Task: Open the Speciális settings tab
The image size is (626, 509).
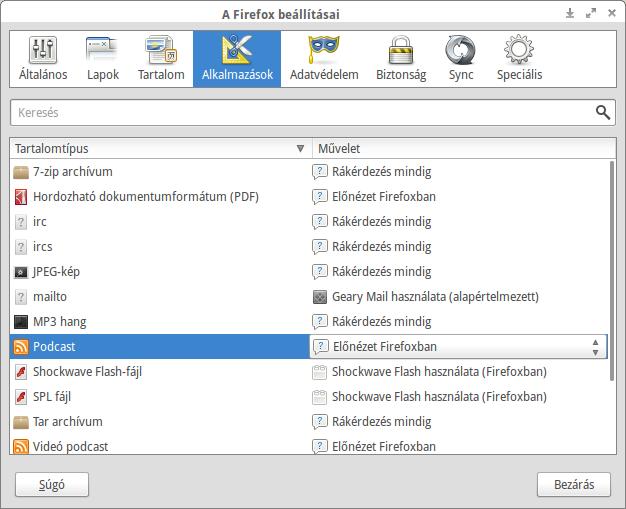Action: point(519,59)
